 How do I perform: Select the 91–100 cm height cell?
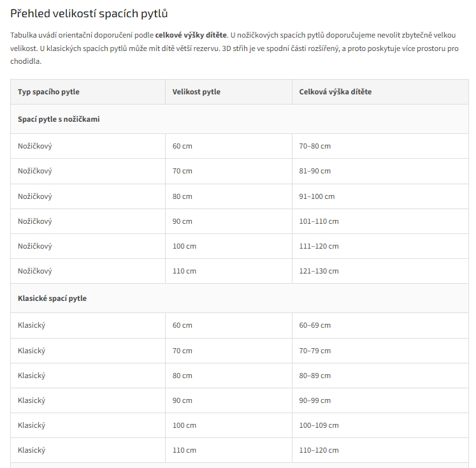(380, 196)
